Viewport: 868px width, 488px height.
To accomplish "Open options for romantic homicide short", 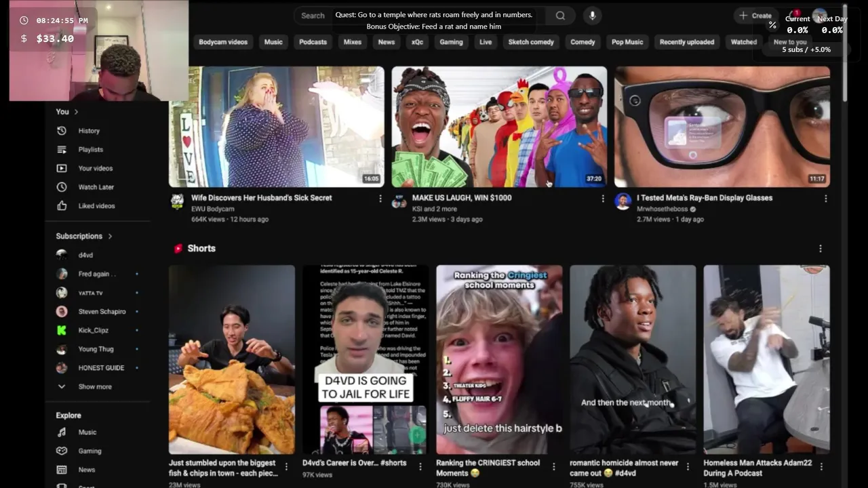I will (x=687, y=466).
